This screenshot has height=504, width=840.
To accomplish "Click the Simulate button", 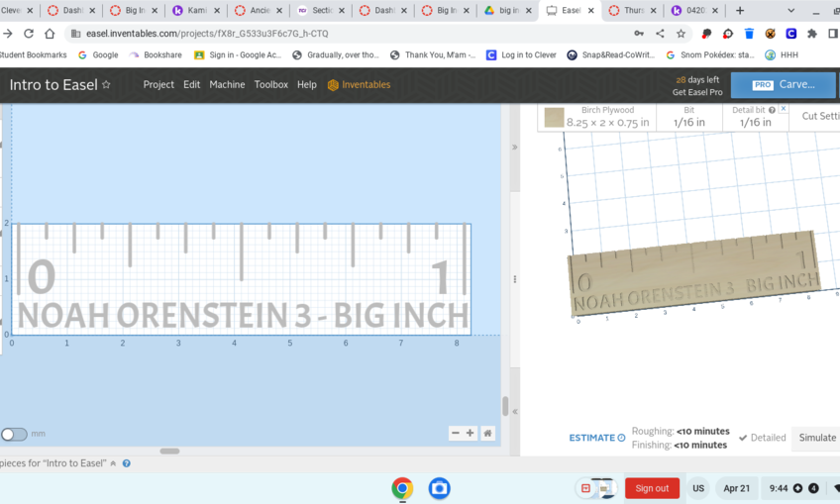I will 817,438.
